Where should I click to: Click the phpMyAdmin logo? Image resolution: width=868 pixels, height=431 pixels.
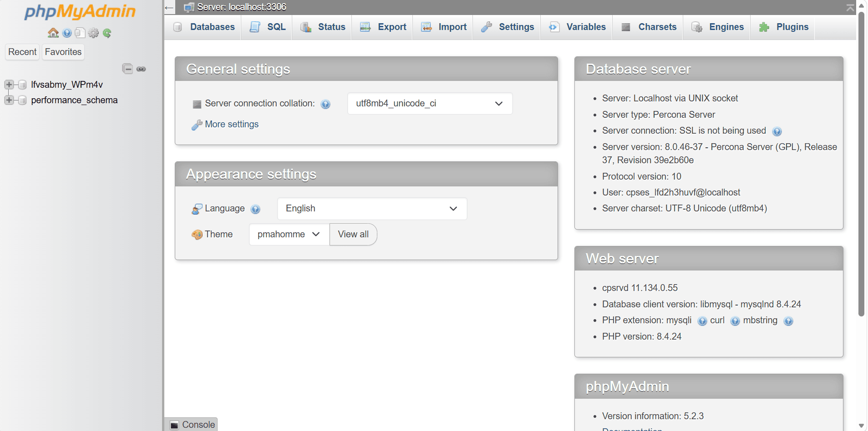[x=80, y=11]
